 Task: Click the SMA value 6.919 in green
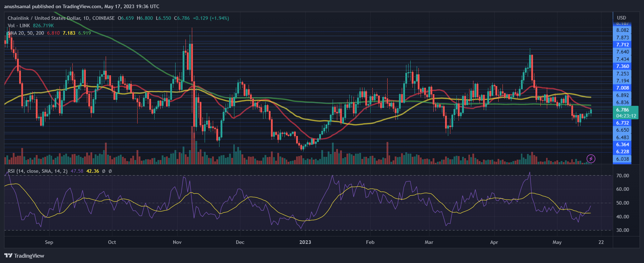(x=84, y=33)
